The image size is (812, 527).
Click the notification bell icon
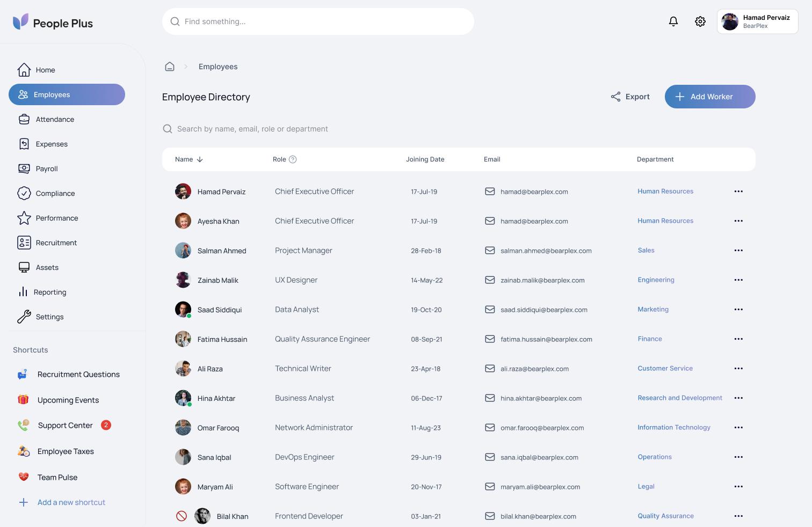[x=673, y=21]
